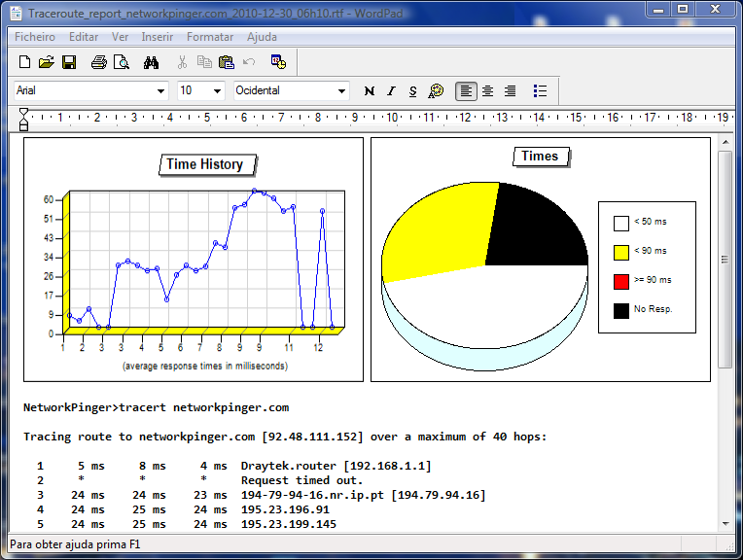Align text to the left

[x=466, y=91]
